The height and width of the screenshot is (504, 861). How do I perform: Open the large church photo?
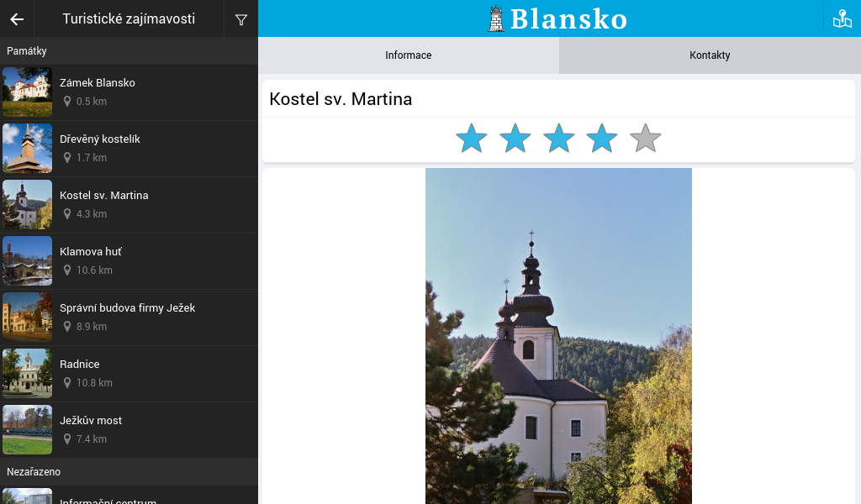pos(558,336)
